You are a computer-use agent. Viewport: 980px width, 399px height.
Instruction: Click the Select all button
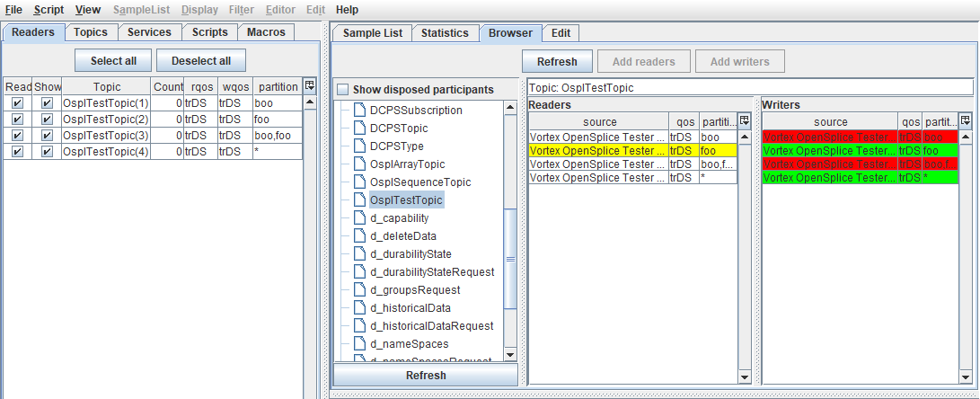click(114, 61)
